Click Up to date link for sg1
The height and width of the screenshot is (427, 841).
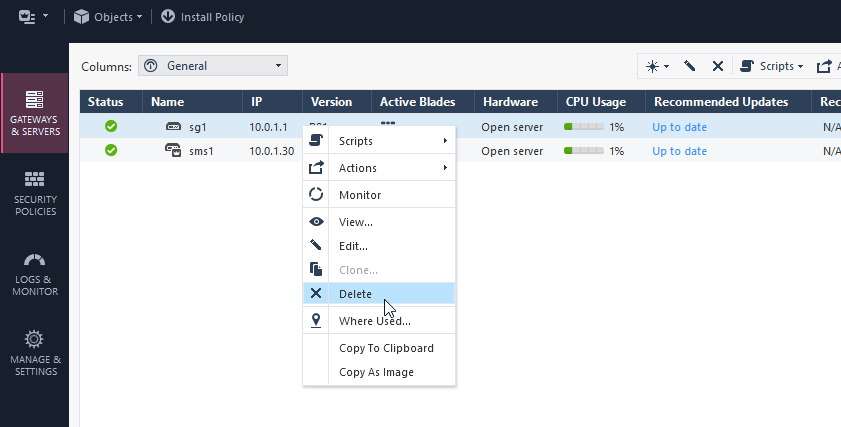tap(680, 127)
